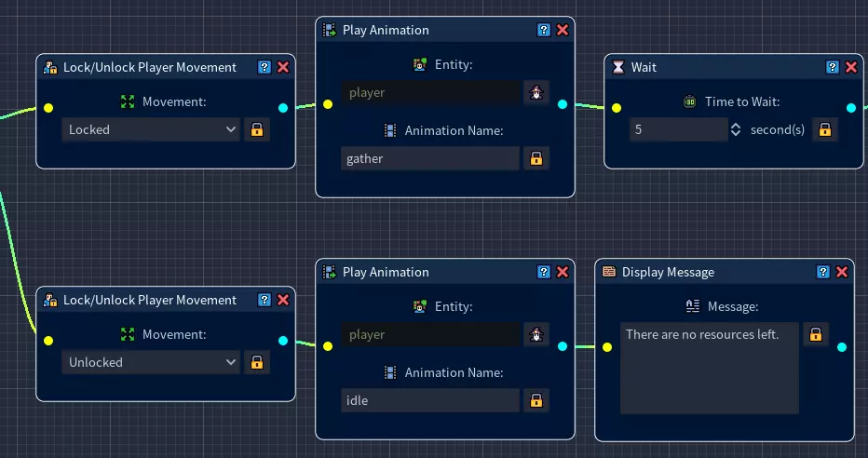
Task: Click the hourglass icon in Wait node title
Action: click(x=617, y=67)
